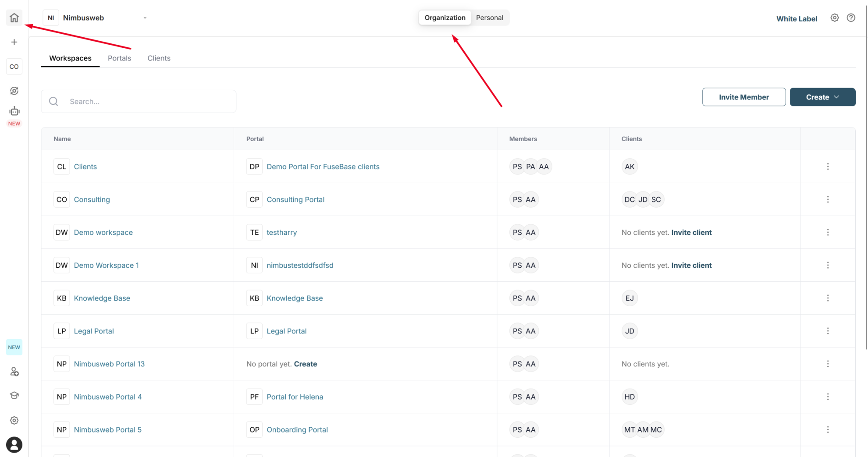Click the user profile avatar at sidebar bottom
Viewport: 868px width, 457px height.
[14, 445]
